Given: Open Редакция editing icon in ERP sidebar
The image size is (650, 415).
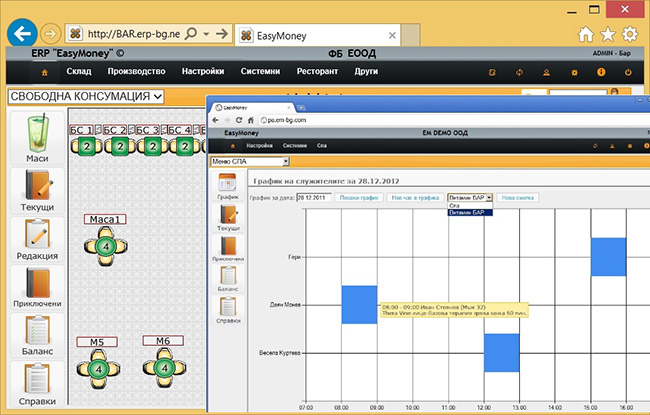Looking at the screenshot, I should [37, 239].
